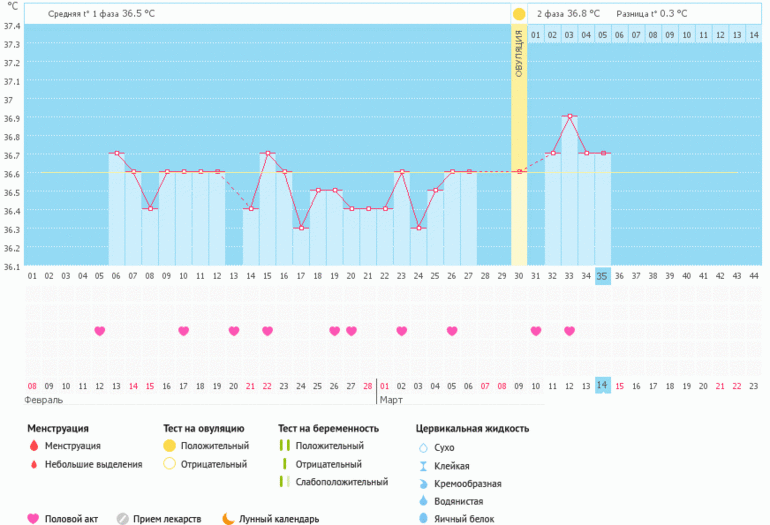The width and height of the screenshot is (770, 525).
Task: Click the Яичный белок drop icon
Action: (423, 518)
